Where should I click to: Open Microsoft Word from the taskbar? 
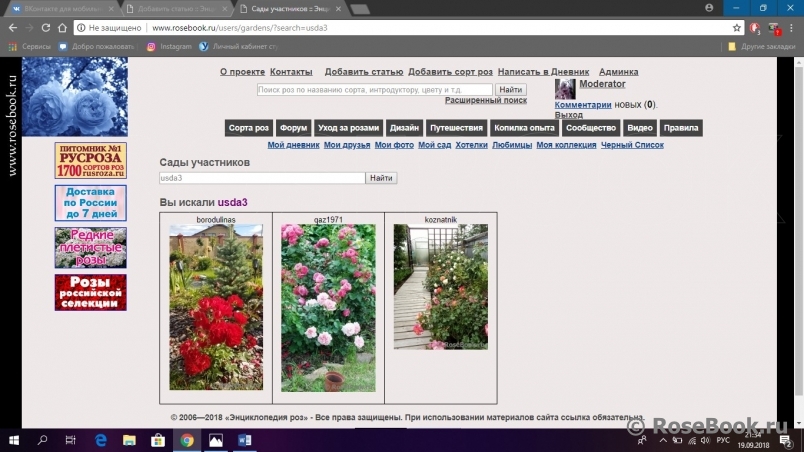(245, 440)
